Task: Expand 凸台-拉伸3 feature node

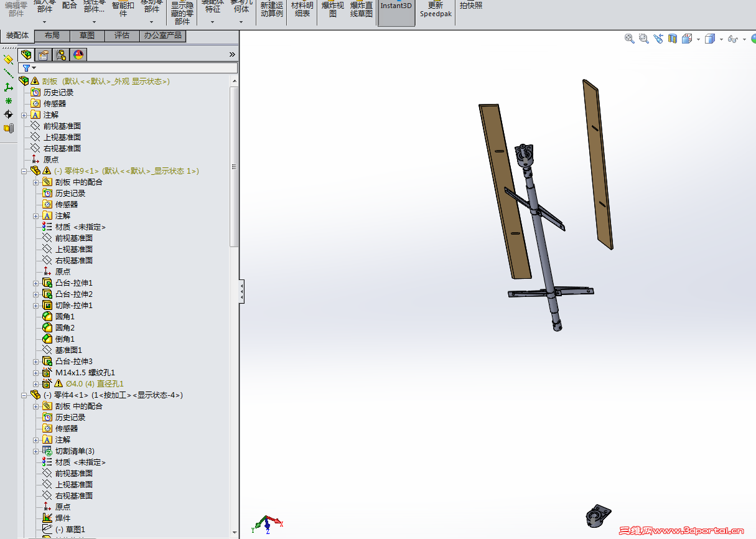Action: 36,361
